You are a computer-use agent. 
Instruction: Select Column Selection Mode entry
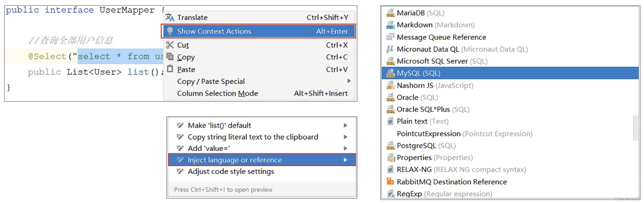coord(259,93)
